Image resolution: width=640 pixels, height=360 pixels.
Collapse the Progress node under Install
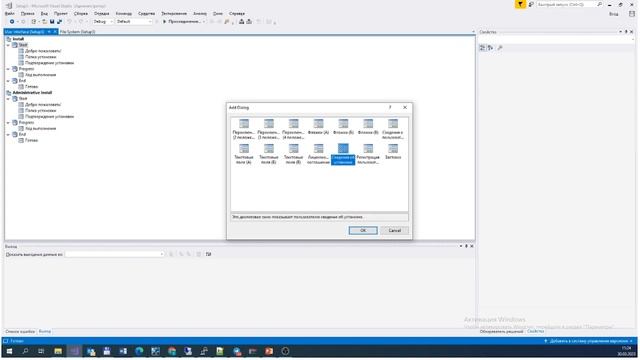coord(8,69)
